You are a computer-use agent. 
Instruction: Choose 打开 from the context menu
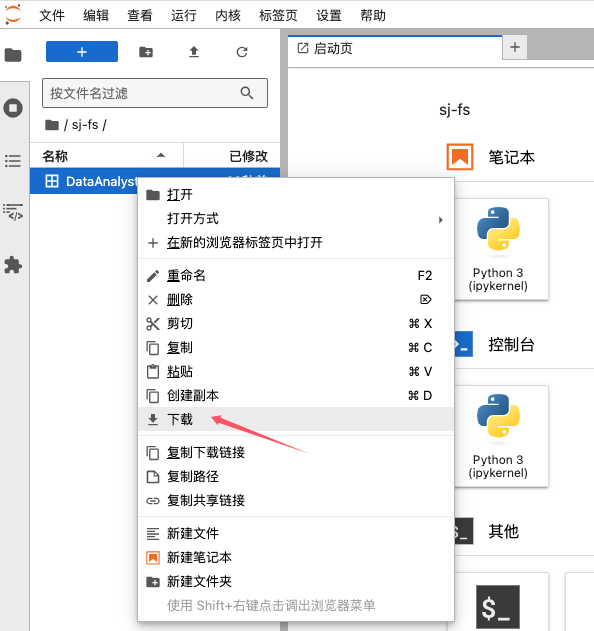pos(296,195)
